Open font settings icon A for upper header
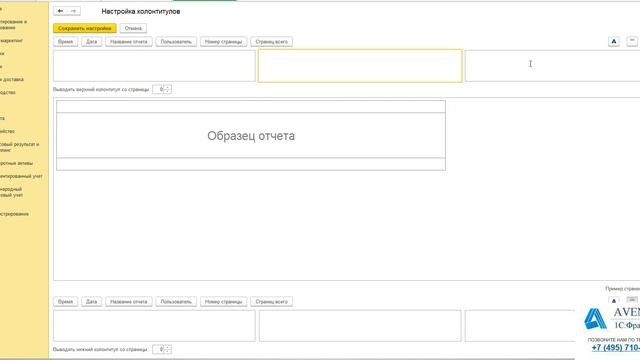This screenshot has height=360, width=640. pyautogui.click(x=613, y=41)
